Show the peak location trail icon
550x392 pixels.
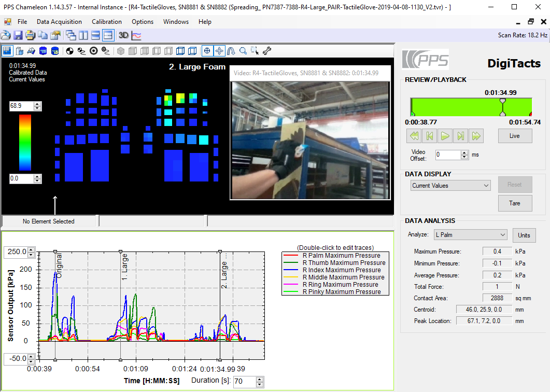pyautogui.click(x=106, y=51)
